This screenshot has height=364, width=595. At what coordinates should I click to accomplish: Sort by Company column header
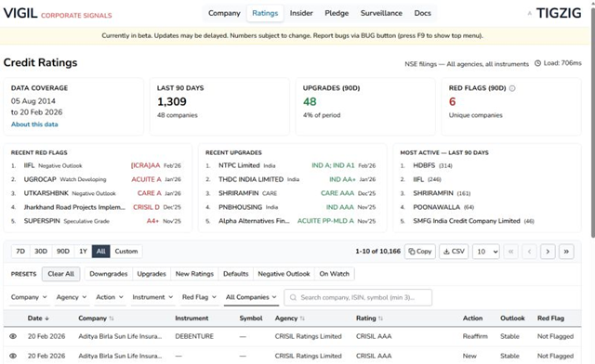(x=96, y=318)
